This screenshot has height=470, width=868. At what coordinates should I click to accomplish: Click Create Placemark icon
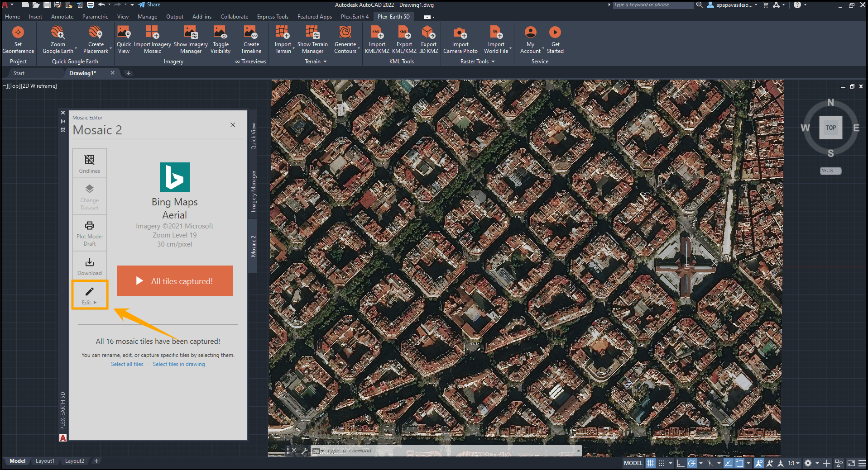click(x=96, y=33)
